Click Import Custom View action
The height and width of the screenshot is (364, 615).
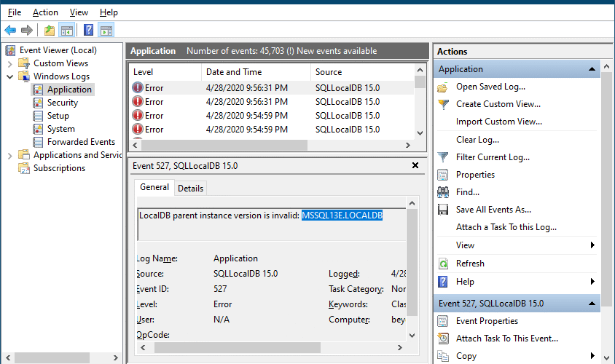tap(499, 122)
